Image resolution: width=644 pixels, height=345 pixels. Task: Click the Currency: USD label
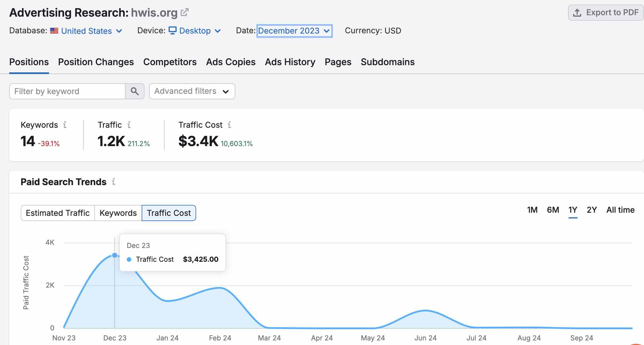click(373, 31)
